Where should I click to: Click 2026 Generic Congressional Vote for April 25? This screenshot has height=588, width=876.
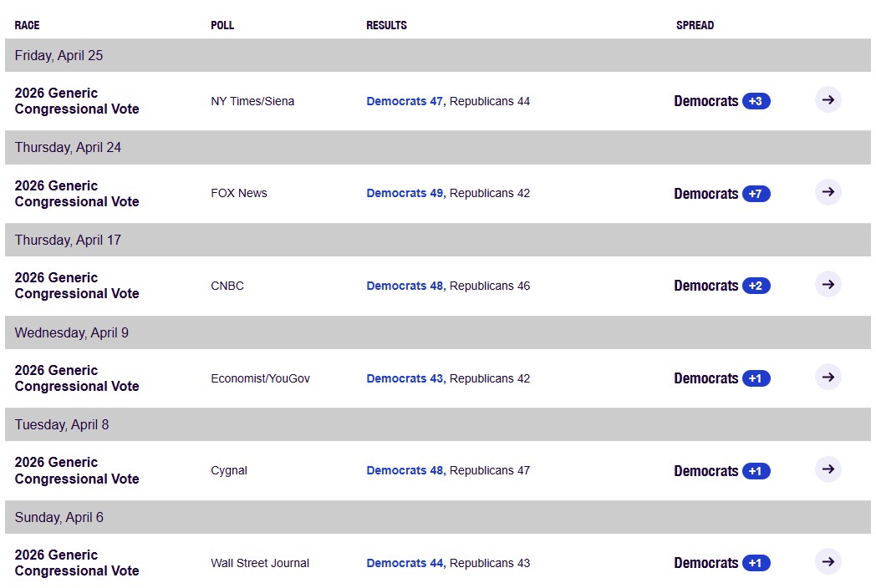tap(77, 101)
